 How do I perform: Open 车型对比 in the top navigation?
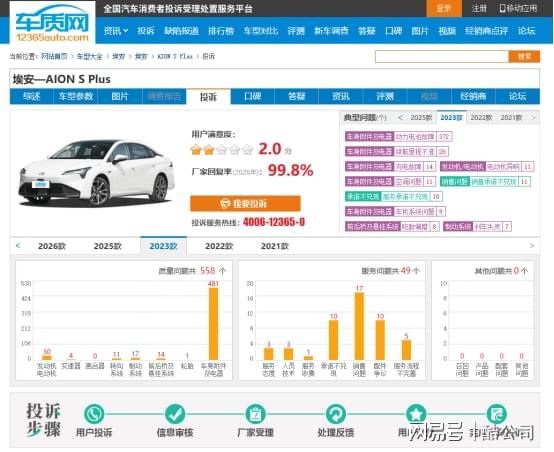click(x=261, y=31)
